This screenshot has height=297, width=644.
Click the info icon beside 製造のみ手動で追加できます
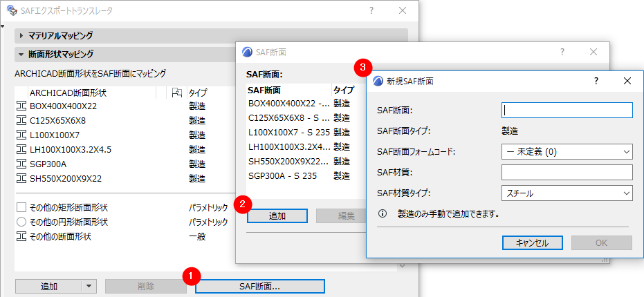(x=383, y=213)
